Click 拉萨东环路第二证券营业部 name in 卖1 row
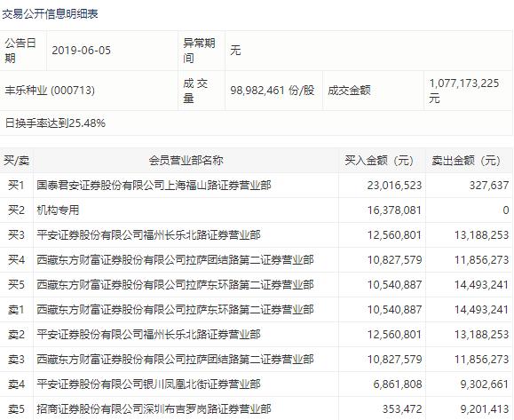Image resolution: width=514 pixels, height=420 pixels. click(175, 310)
